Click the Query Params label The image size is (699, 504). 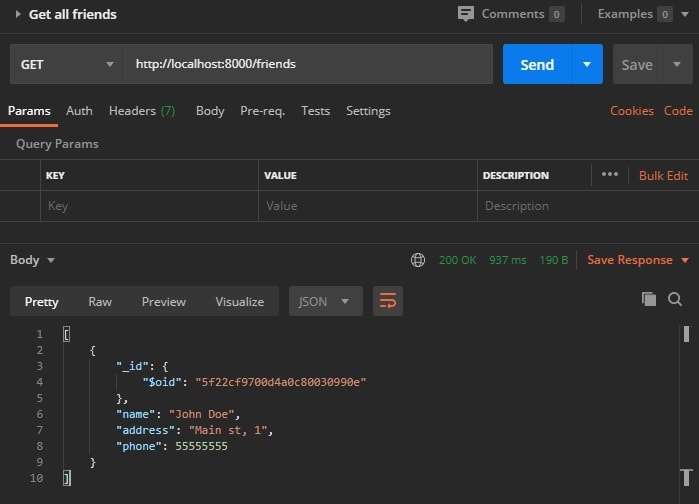coord(57,144)
